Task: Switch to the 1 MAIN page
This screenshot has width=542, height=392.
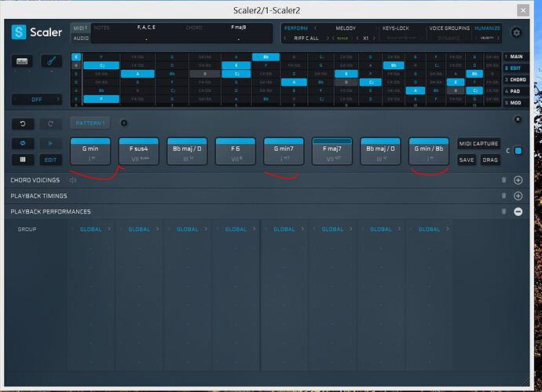Action: 514,57
